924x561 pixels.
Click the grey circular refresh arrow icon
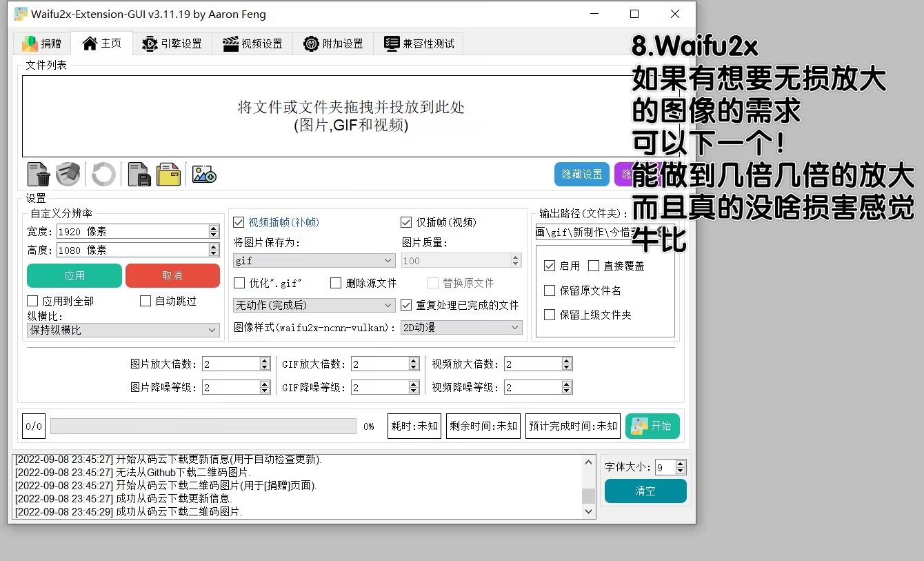(x=103, y=174)
